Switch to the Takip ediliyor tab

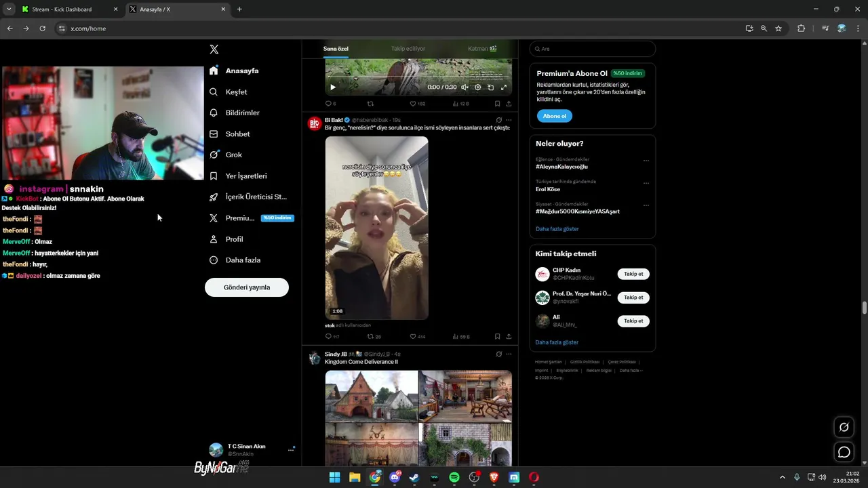(x=408, y=49)
